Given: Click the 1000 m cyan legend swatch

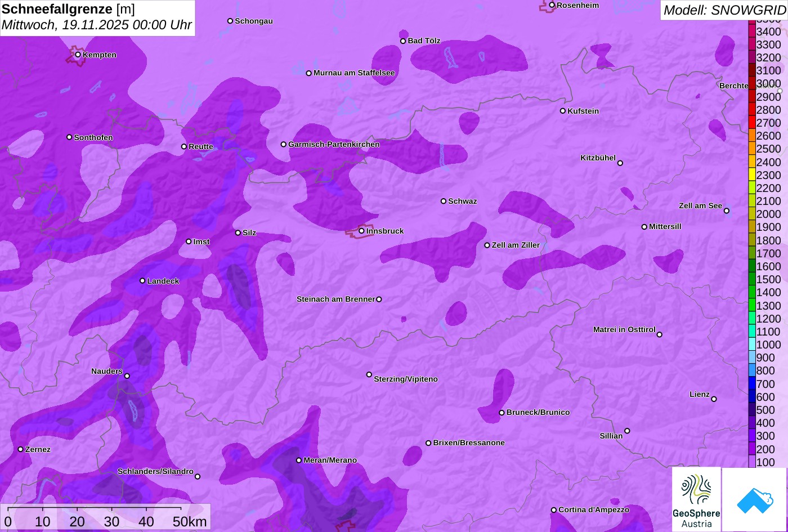Looking at the screenshot, I should (x=751, y=344).
